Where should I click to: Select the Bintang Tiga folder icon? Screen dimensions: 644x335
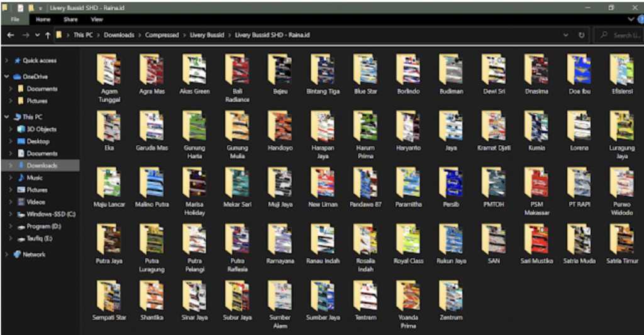(323, 70)
